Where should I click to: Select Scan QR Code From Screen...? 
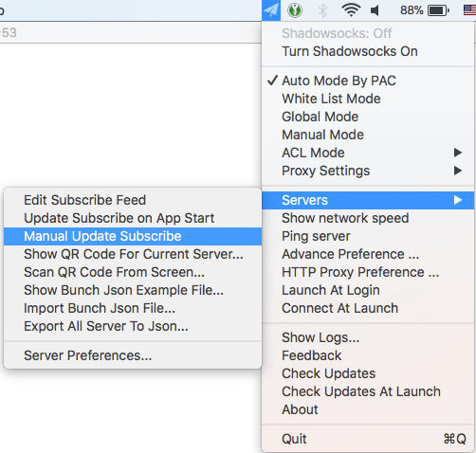tap(133, 272)
